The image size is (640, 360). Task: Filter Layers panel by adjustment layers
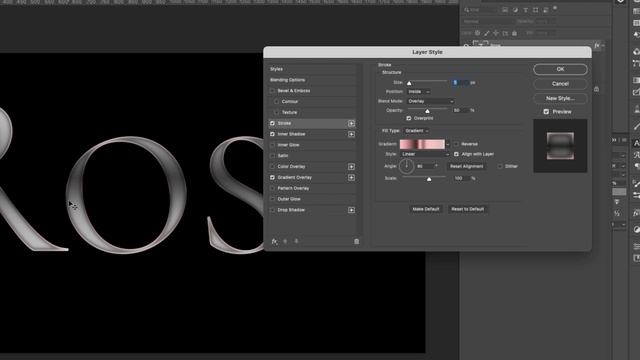(515, 10)
